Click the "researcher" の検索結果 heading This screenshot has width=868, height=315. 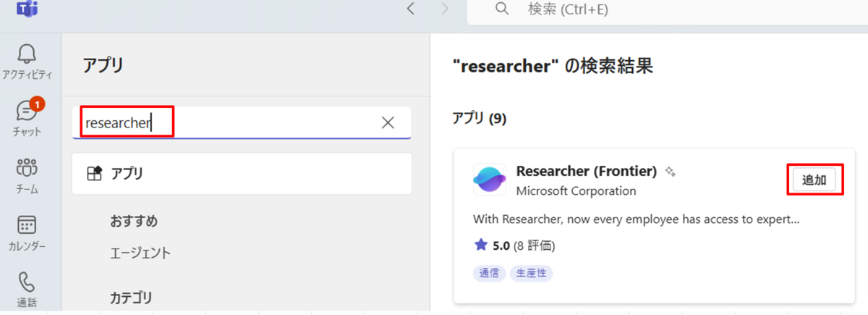(x=553, y=67)
